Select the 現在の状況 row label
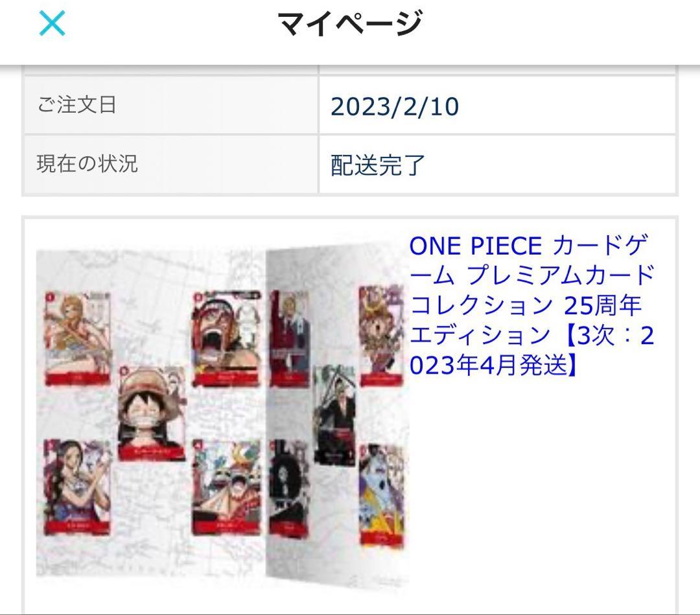This screenshot has height=615, width=700. [x=87, y=163]
